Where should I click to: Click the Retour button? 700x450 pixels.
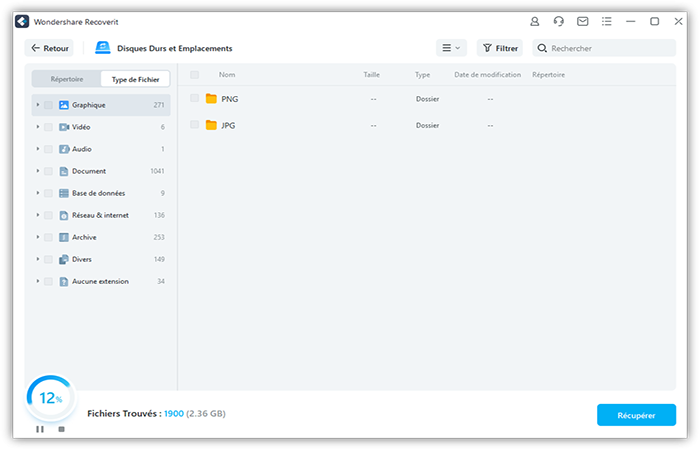[x=49, y=48]
